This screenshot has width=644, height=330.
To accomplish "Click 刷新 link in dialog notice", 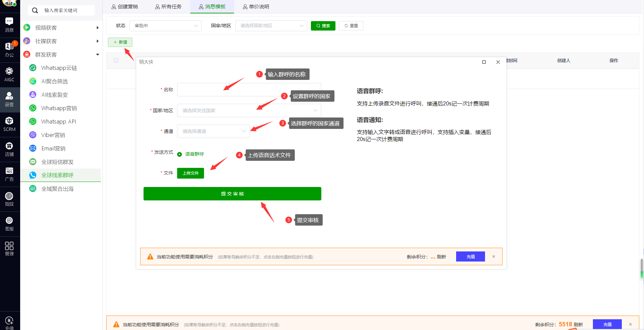I will tap(441, 257).
